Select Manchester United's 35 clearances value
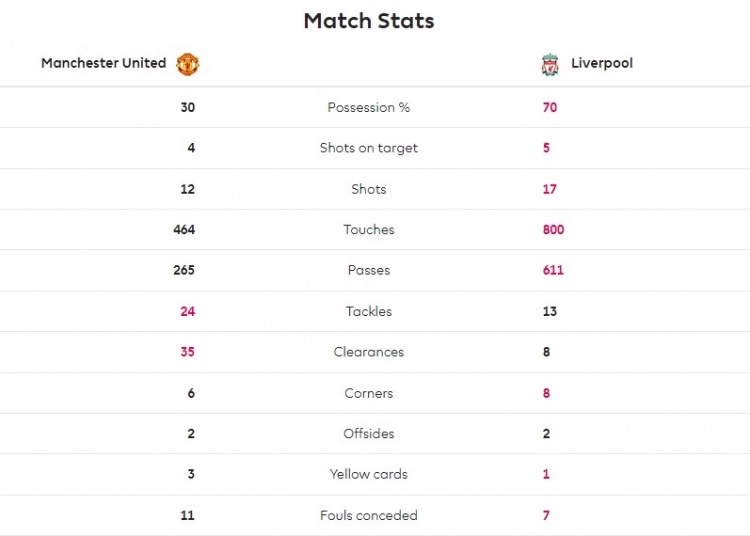 (x=188, y=352)
